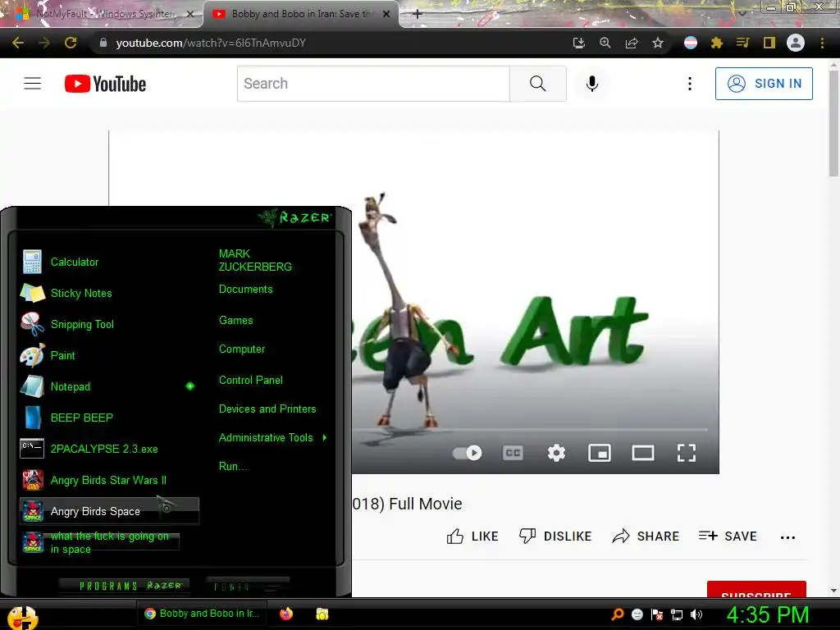Reload the YouTube page
840x630 pixels.
pyautogui.click(x=71, y=43)
